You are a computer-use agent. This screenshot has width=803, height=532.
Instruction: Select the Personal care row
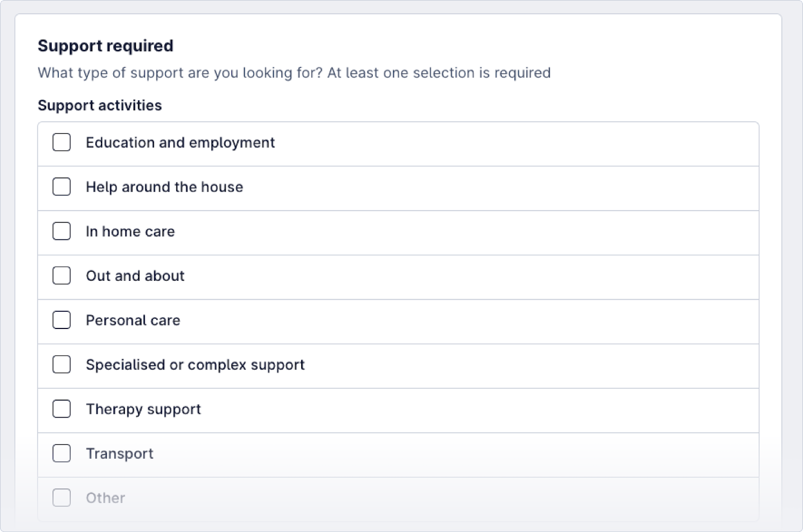tap(351, 320)
